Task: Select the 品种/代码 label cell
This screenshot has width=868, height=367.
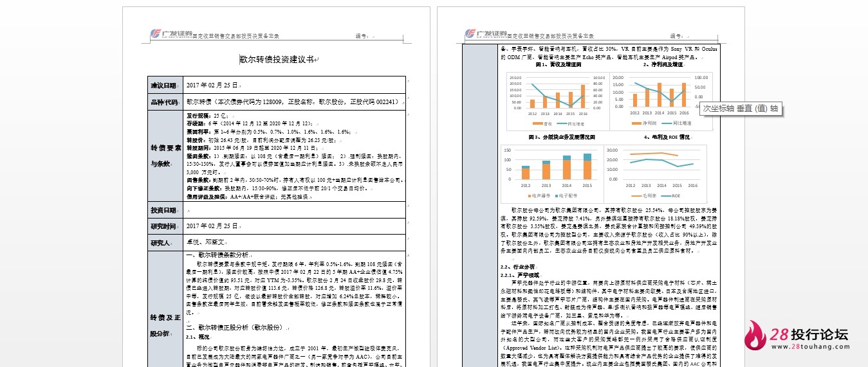Action: (x=165, y=102)
